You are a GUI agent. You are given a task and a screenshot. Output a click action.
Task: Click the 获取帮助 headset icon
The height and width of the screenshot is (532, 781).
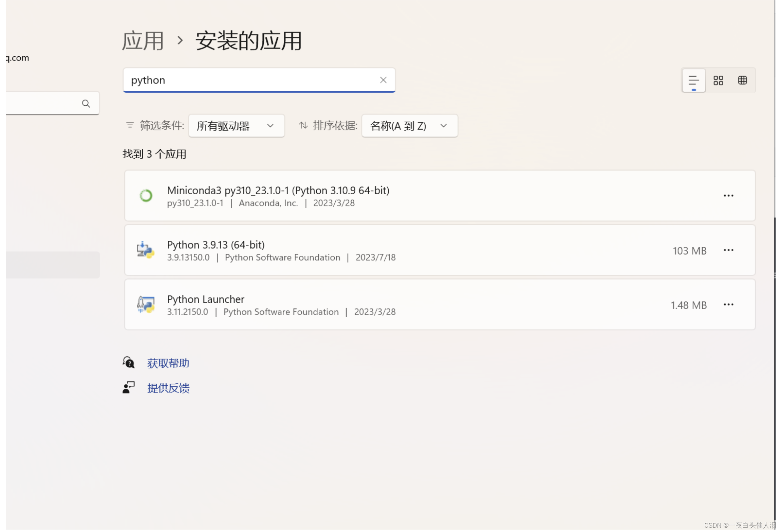tap(129, 363)
